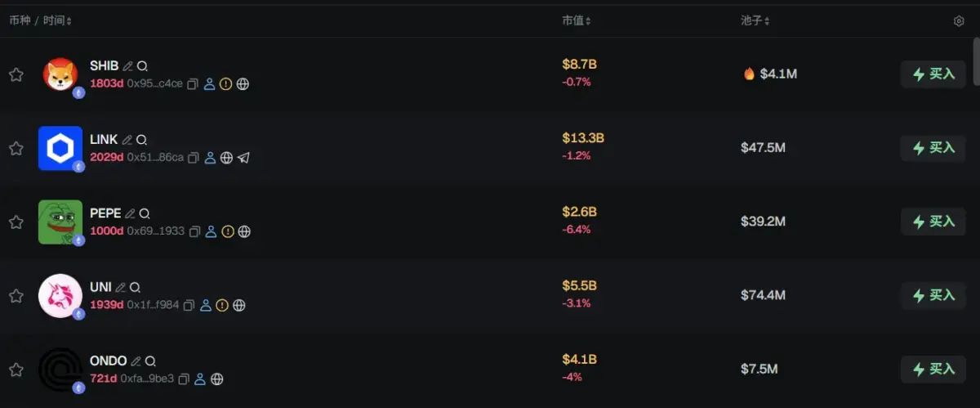The height and width of the screenshot is (408, 980).
Task: Open the website globe icon for UNI
Action: tap(239, 305)
